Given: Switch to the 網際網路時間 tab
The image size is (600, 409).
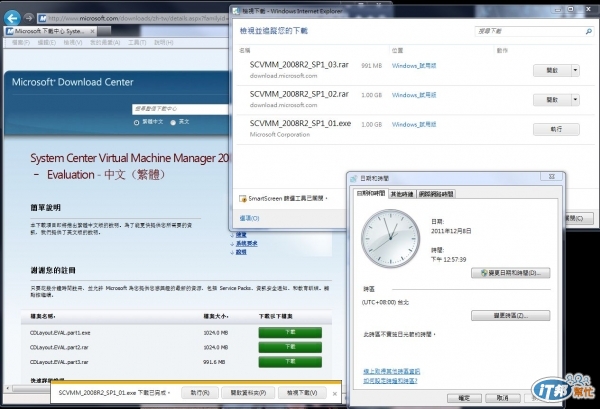Looking at the screenshot, I should [436, 194].
